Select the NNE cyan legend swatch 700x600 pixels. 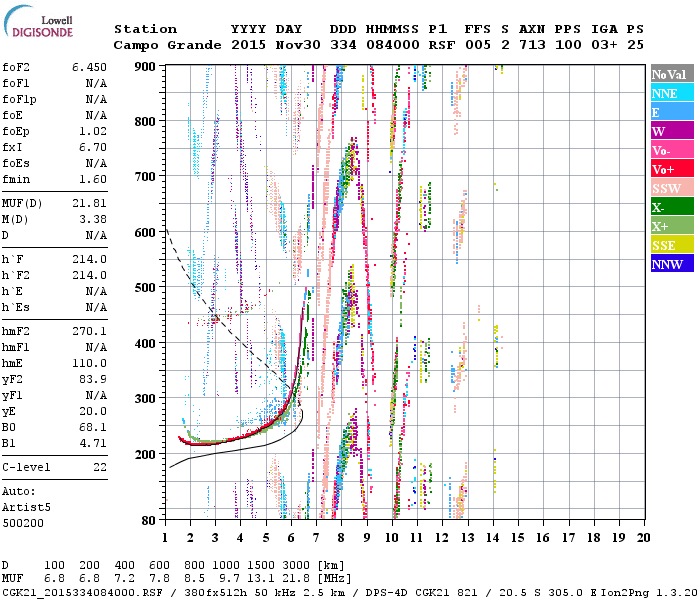click(672, 93)
